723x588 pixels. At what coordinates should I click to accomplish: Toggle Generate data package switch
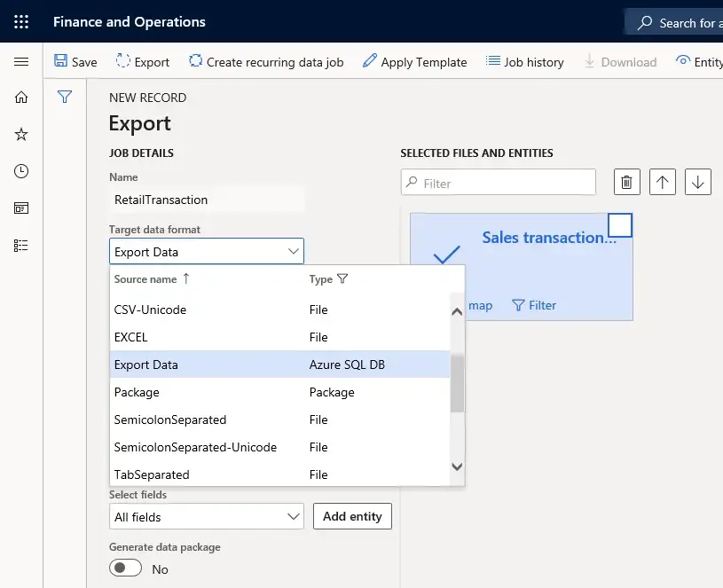point(125,568)
